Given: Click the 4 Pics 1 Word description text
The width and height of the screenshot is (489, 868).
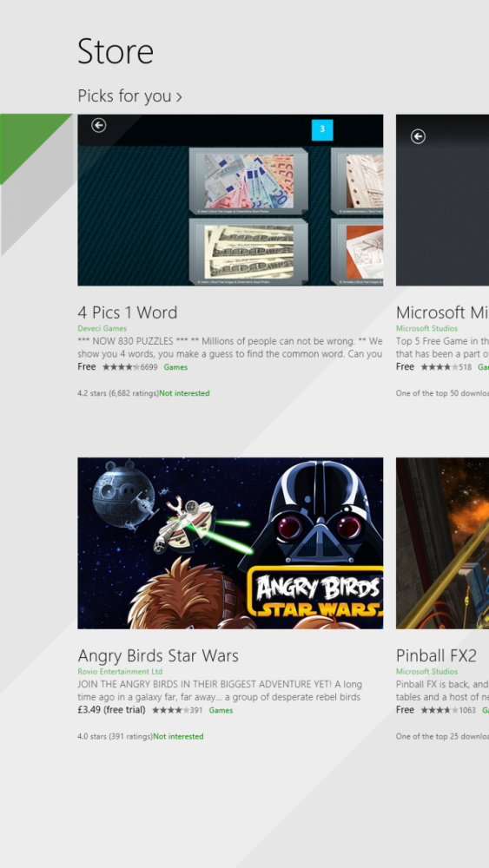Looking at the screenshot, I should 230,348.
